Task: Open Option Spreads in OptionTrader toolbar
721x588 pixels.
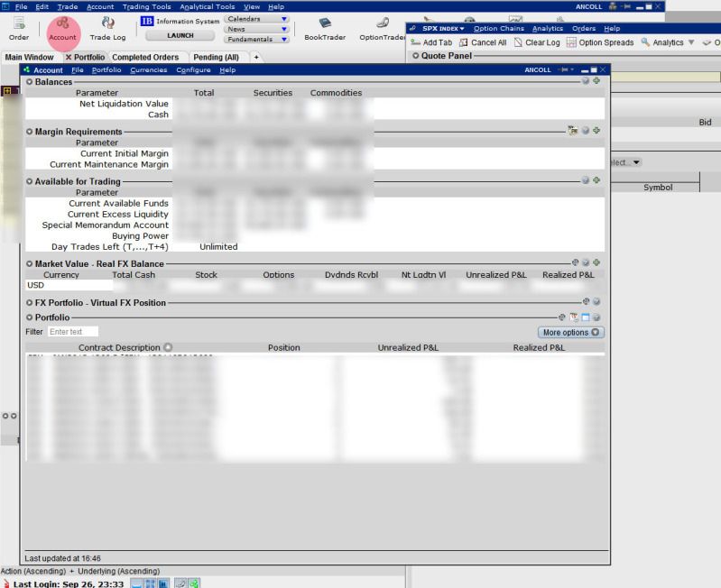Action: pyautogui.click(x=599, y=42)
